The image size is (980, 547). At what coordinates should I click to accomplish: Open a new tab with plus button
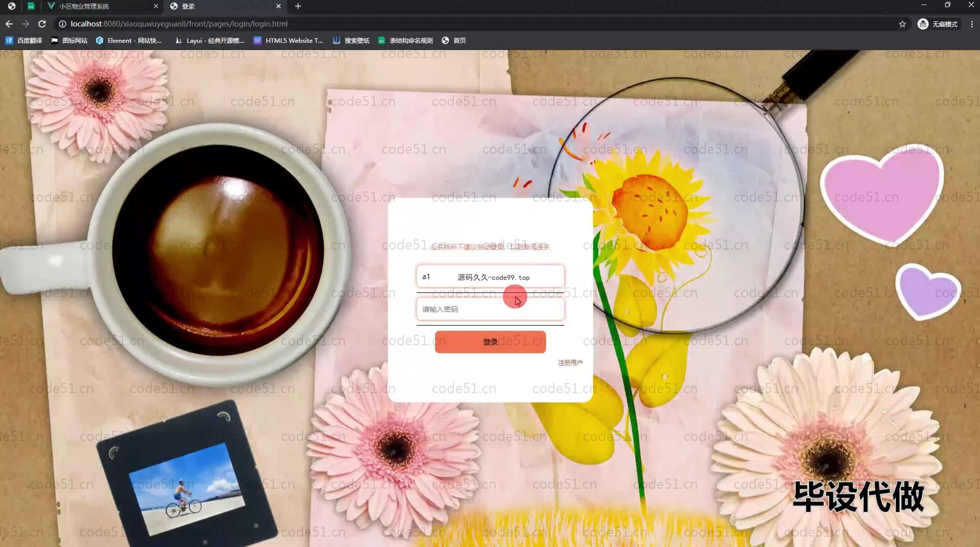click(298, 6)
